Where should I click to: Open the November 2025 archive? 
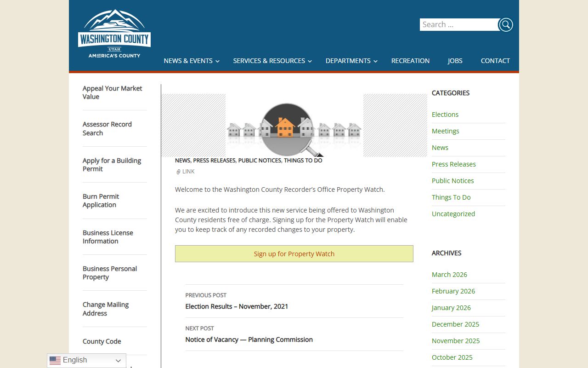click(456, 341)
